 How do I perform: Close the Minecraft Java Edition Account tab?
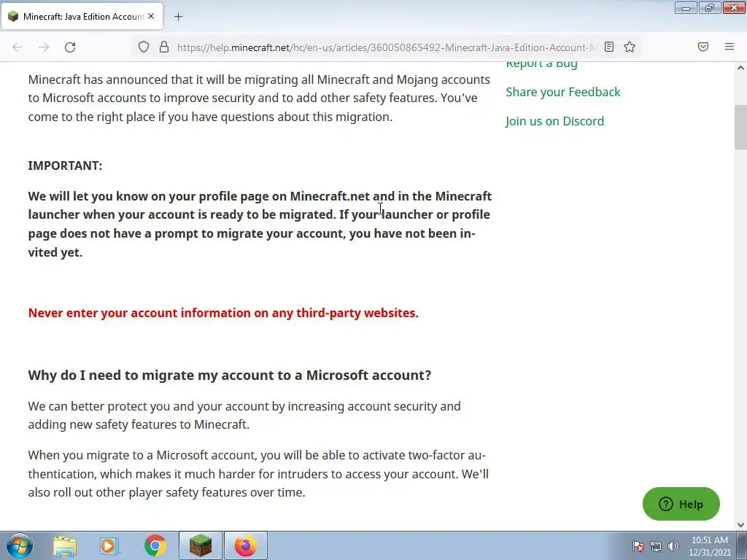click(x=151, y=16)
